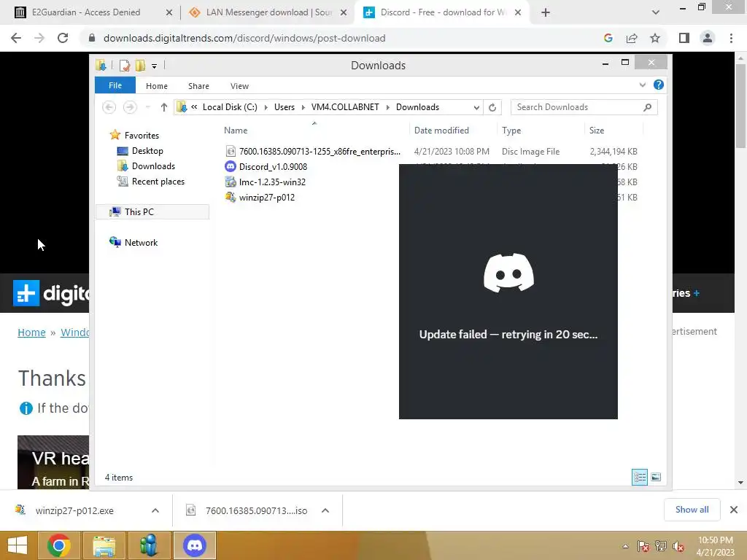
Task: Bookmark this page with star icon
Action: (x=655, y=38)
